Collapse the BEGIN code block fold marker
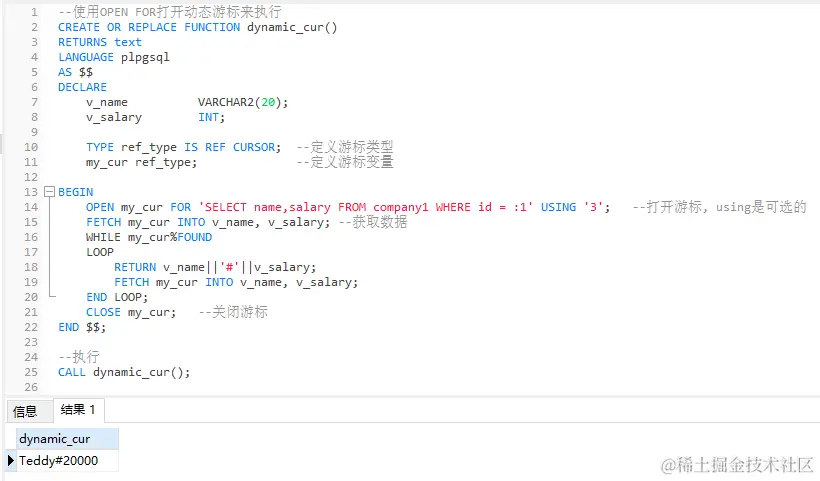820x481 pixels. coord(49,192)
